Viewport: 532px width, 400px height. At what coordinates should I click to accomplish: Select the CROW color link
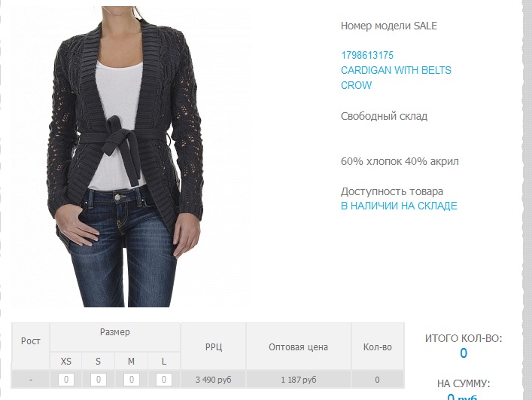pos(356,85)
